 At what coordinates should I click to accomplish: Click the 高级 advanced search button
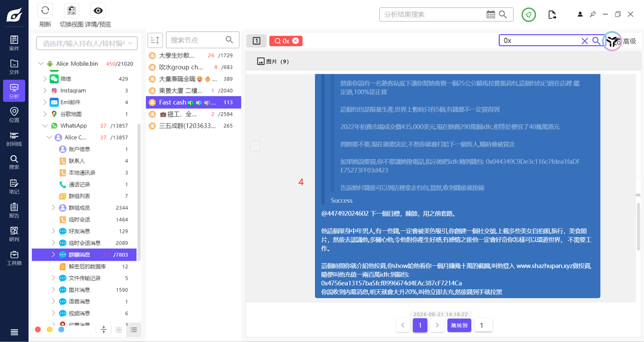(629, 41)
